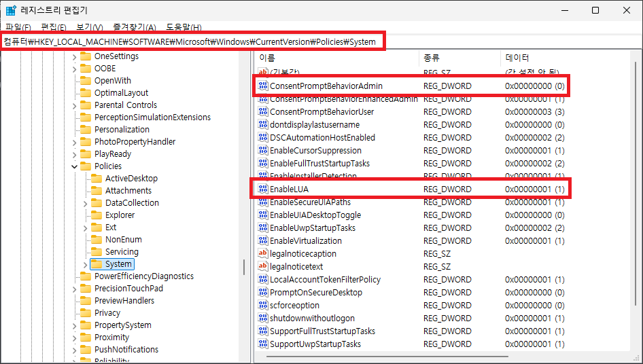Click the DWORD icon beside EnableUIADesktopToggle
The height and width of the screenshot is (364, 643).
(263, 215)
